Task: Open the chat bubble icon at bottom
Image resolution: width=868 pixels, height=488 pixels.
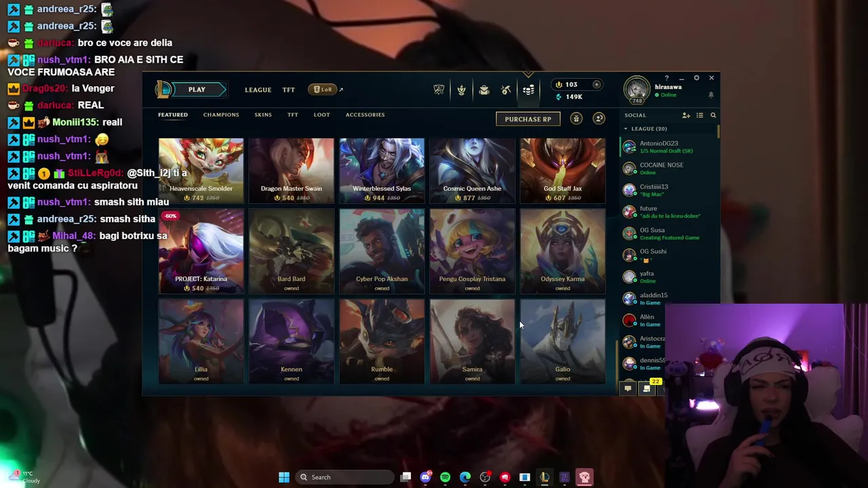Action: click(628, 388)
